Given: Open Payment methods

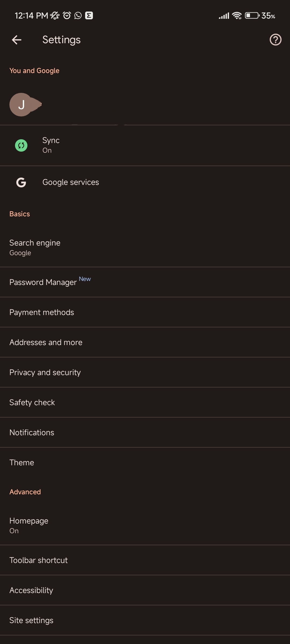Looking at the screenshot, I should click(x=42, y=312).
